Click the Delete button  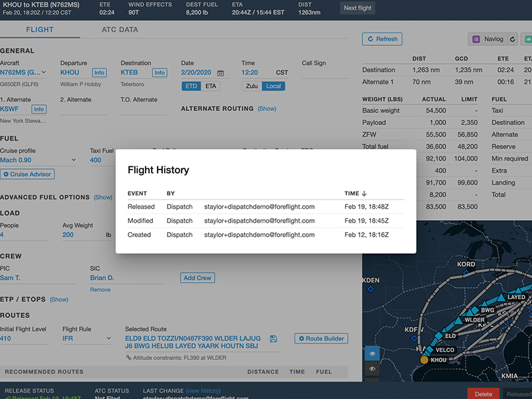[x=483, y=394]
